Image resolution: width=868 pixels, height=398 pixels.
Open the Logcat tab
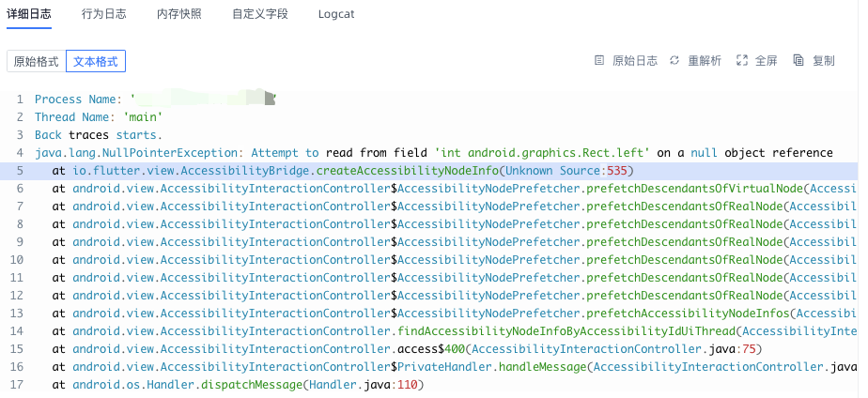pyautogui.click(x=336, y=14)
